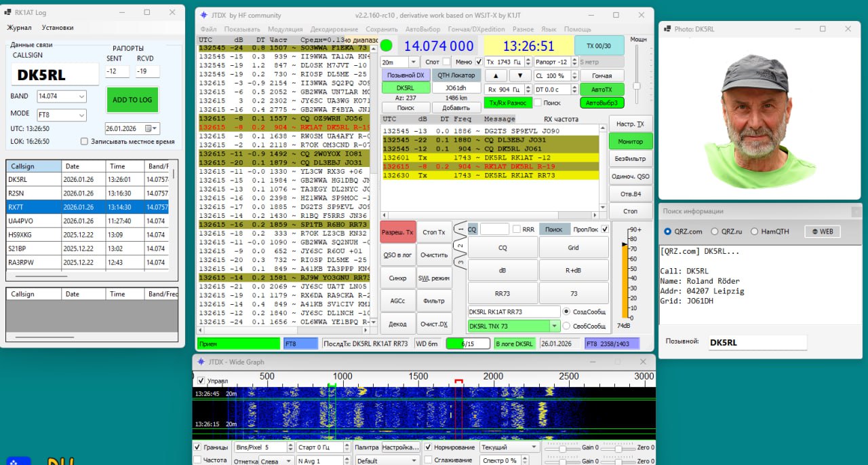
Task: Click the WEB globe button
Action: [x=822, y=231]
